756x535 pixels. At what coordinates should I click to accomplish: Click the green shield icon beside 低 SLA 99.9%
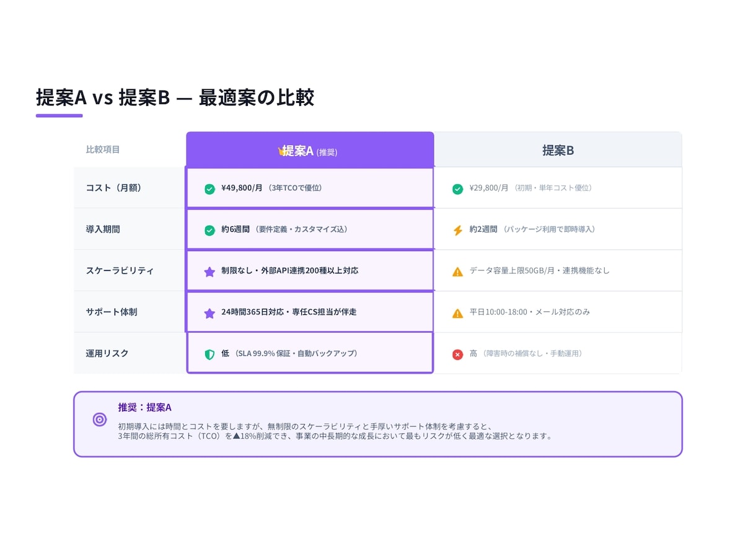210,354
